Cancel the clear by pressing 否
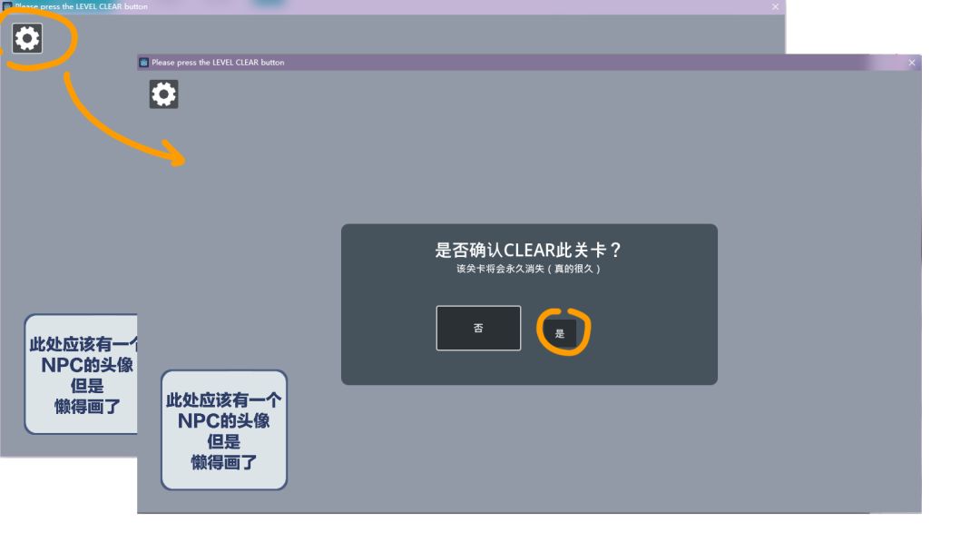This screenshot has width=980, height=552. pos(478,328)
